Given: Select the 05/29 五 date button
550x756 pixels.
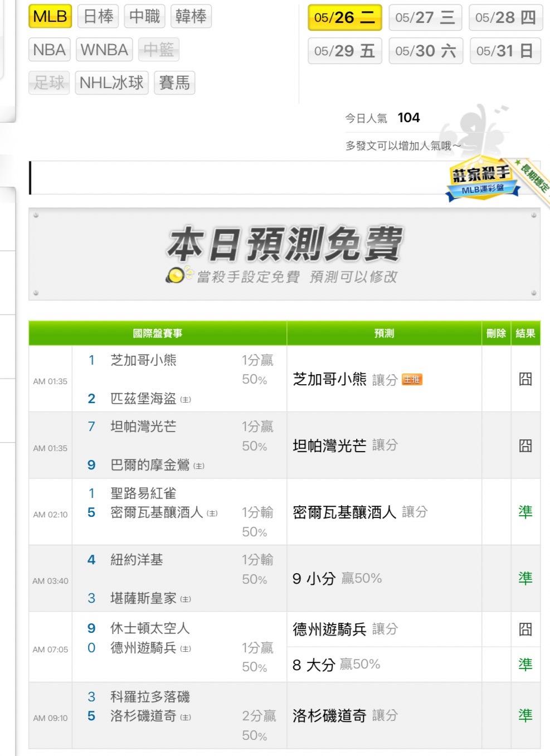Looking at the screenshot, I should [x=344, y=51].
